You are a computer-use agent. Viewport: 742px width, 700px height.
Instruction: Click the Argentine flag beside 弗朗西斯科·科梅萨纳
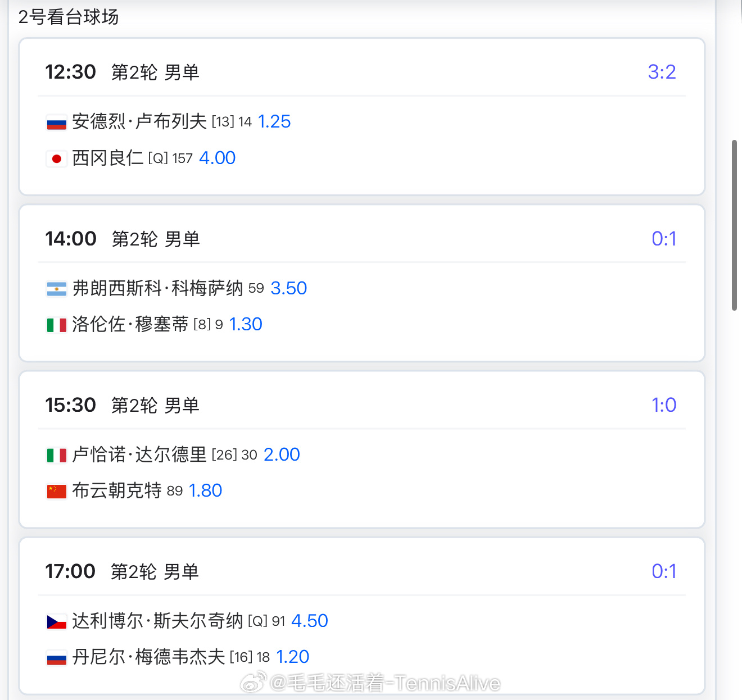(x=56, y=289)
